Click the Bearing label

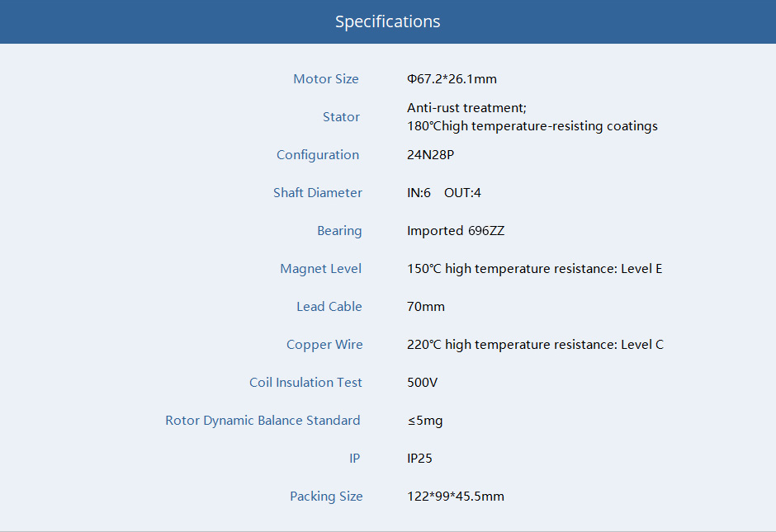339,231
